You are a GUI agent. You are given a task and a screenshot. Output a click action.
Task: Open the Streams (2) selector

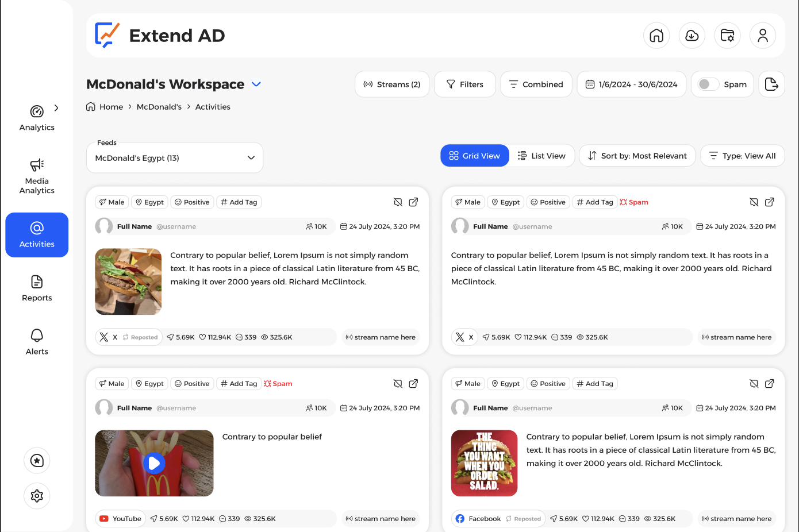click(392, 84)
